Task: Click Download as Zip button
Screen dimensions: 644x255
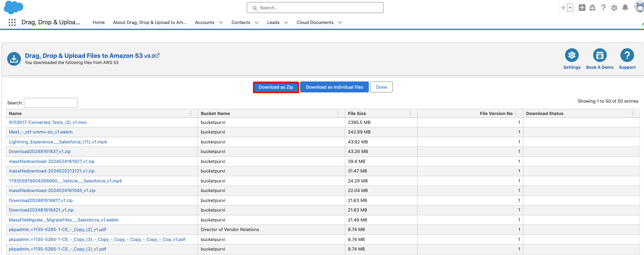Action: (276, 87)
